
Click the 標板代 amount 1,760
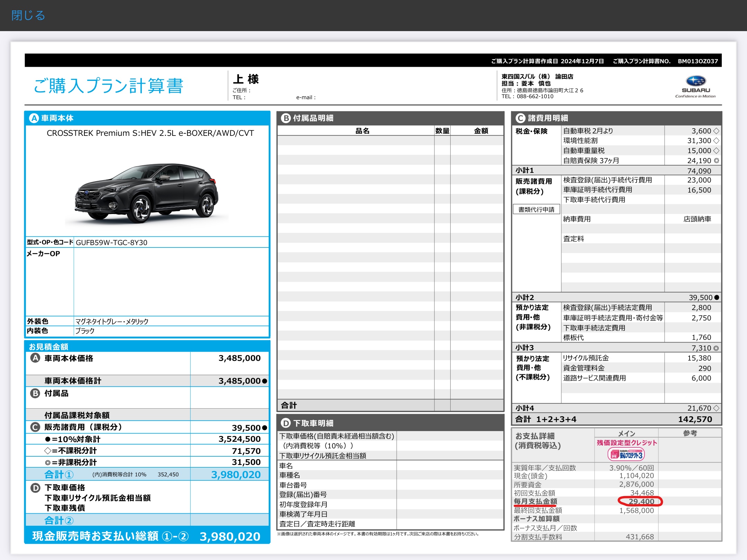coord(701,337)
